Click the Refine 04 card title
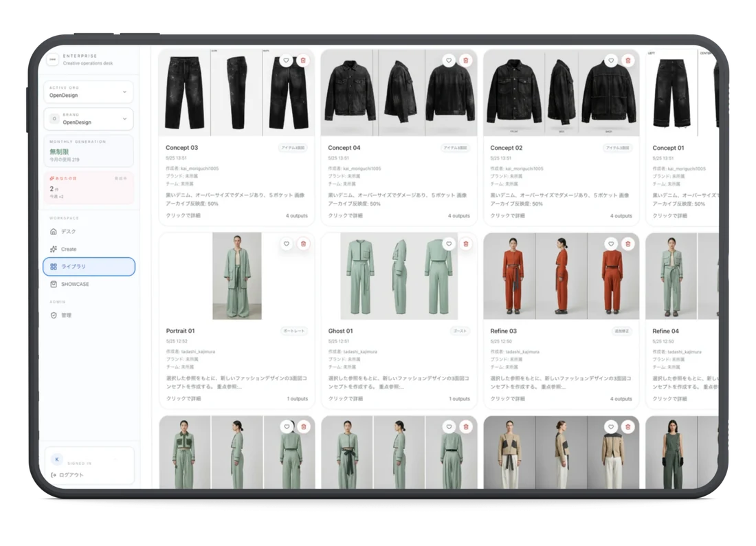The image size is (756, 546). [665, 331]
